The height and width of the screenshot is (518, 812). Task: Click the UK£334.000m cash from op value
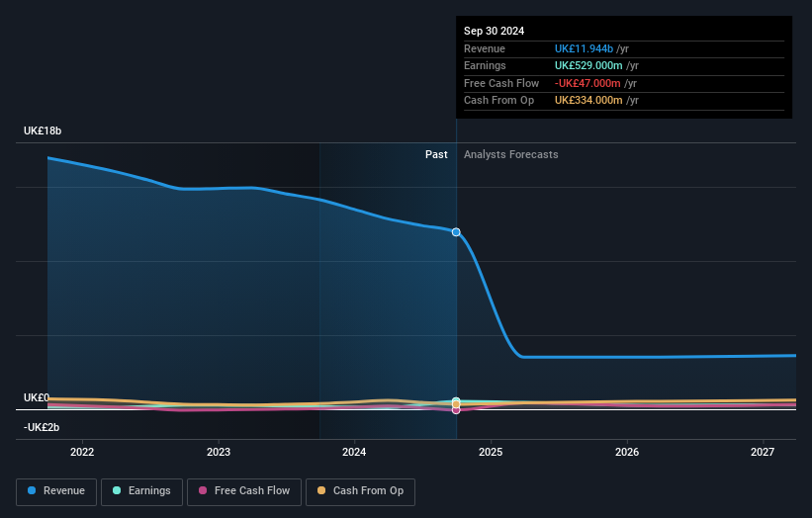[x=588, y=101]
